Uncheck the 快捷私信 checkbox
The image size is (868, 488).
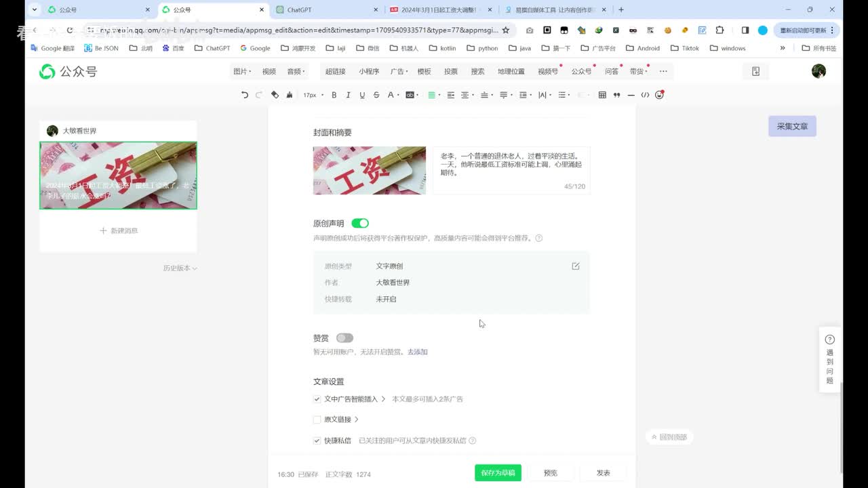317,441
